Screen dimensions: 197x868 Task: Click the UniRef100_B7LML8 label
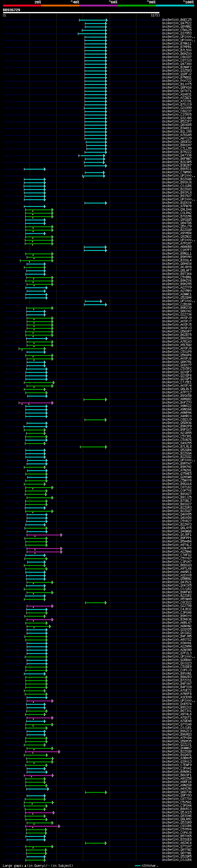pyautogui.click(x=177, y=447)
